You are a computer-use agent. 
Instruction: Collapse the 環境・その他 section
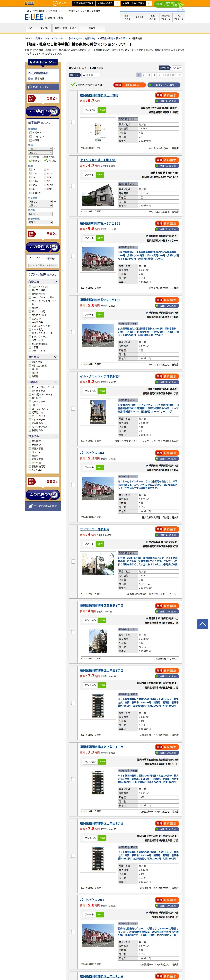click(x=43, y=436)
